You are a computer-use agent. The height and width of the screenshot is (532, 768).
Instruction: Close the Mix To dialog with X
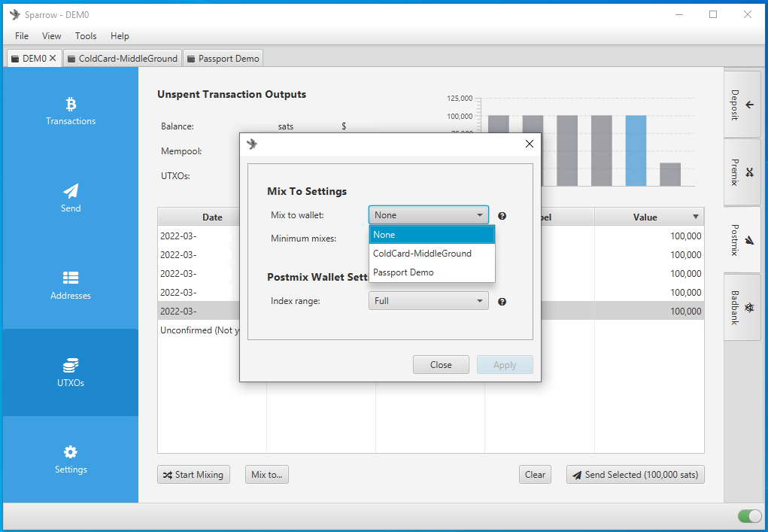pos(530,144)
